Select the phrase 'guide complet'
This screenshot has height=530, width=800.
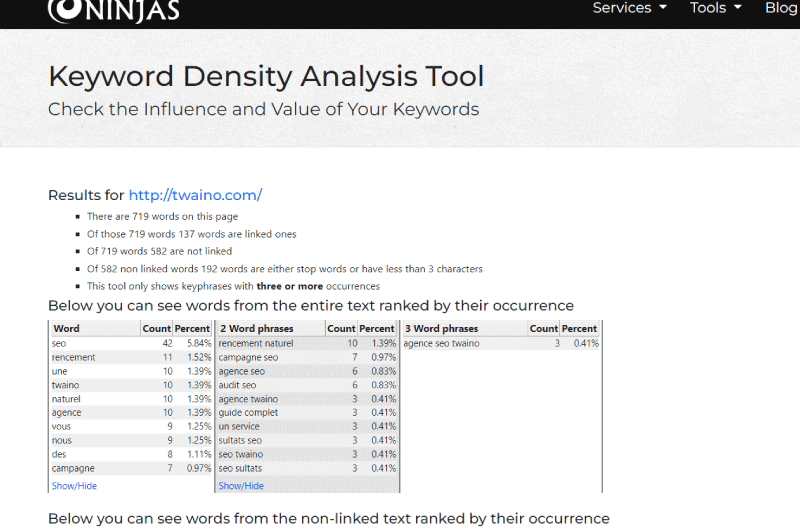pos(248,413)
